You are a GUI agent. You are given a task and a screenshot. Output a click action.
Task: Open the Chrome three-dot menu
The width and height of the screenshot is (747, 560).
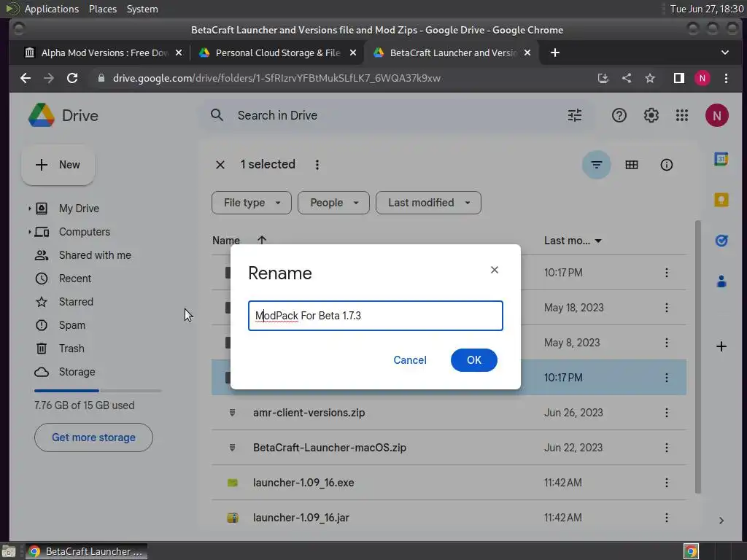[x=726, y=78]
